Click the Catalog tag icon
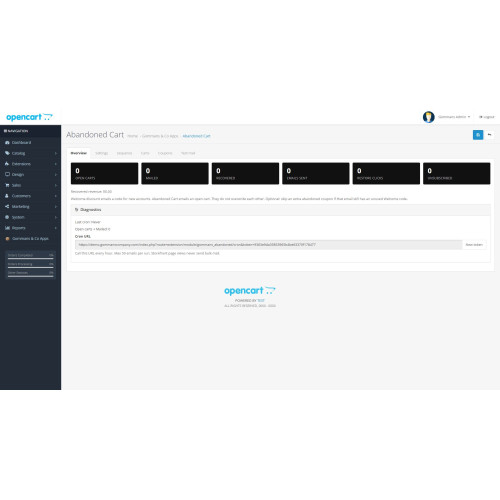The height and width of the screenshot is (500, 500). click(7, 153)
